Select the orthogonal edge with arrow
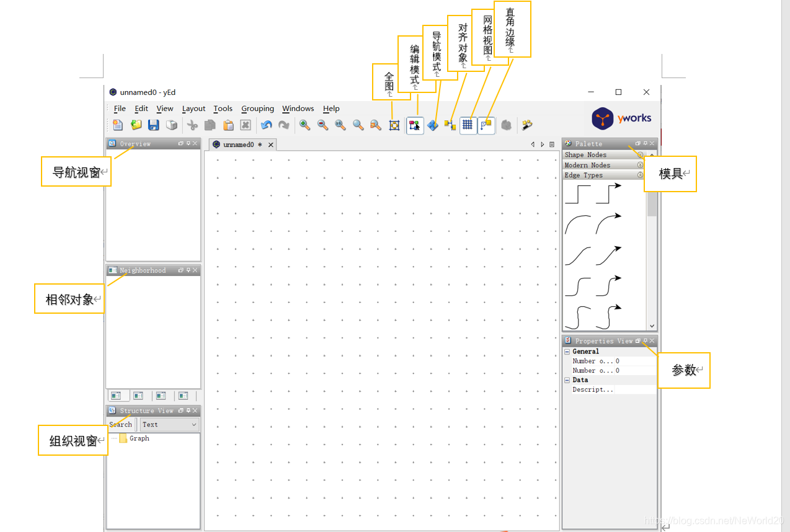 pyautogui.click(x=609, y=193)
